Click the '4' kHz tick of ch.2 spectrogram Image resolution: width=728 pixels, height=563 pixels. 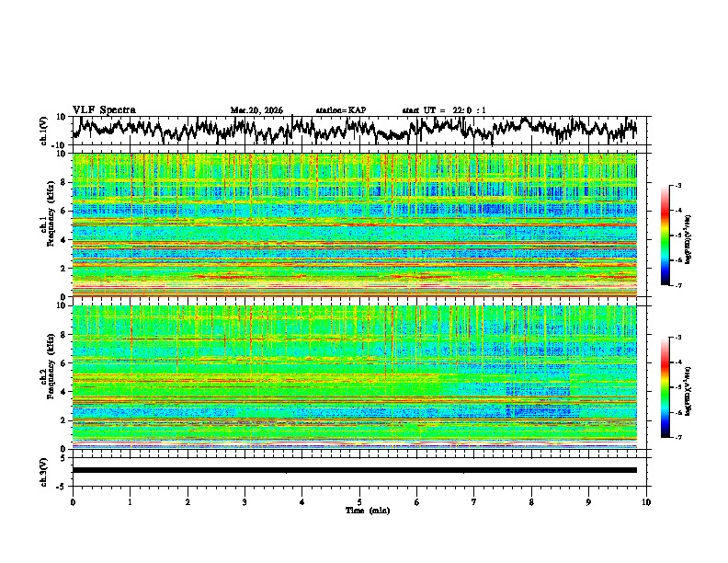(64, 392)
